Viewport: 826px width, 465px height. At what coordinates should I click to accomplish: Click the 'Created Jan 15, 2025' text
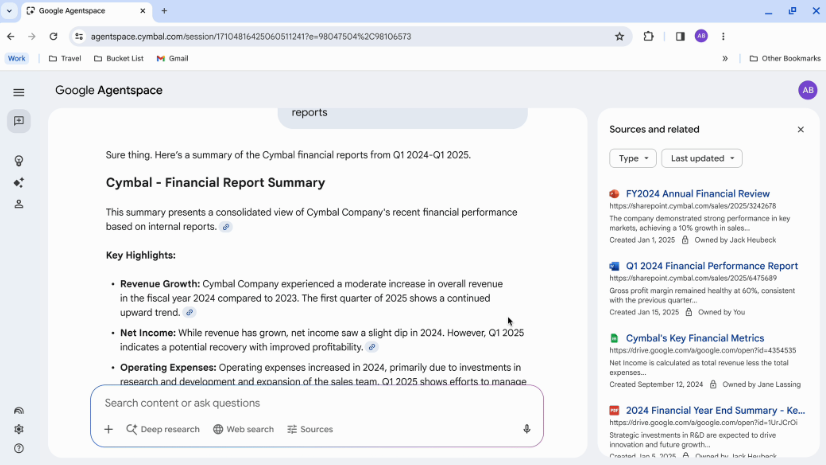click(644, 312)
